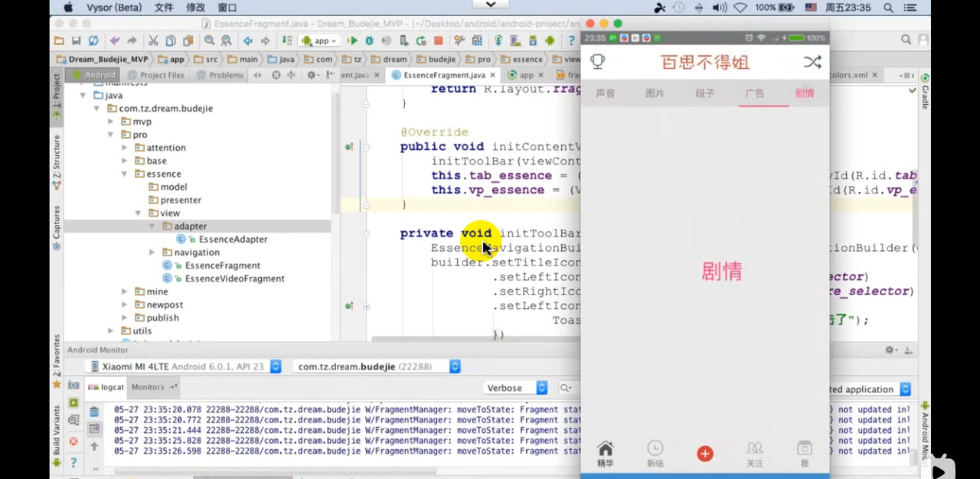Screen dimensions: 980x479
Task: Tap the 段子 tab in phone app
Action: pyautogui.click(x=704, y=93)
